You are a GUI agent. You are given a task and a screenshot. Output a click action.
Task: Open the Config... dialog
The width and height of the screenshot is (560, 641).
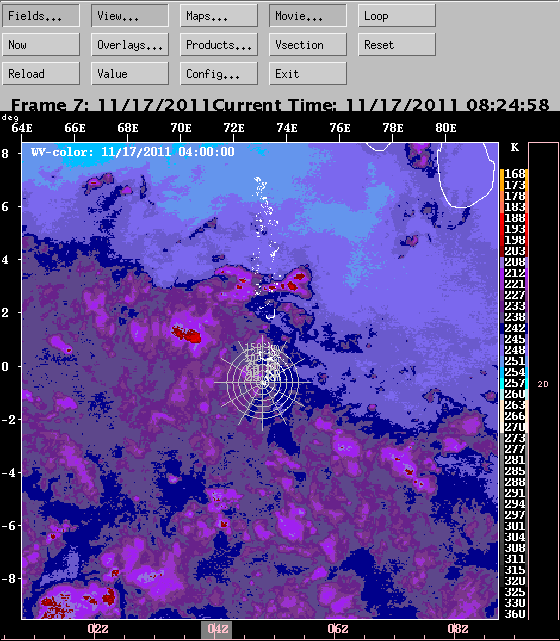(219, 74)
